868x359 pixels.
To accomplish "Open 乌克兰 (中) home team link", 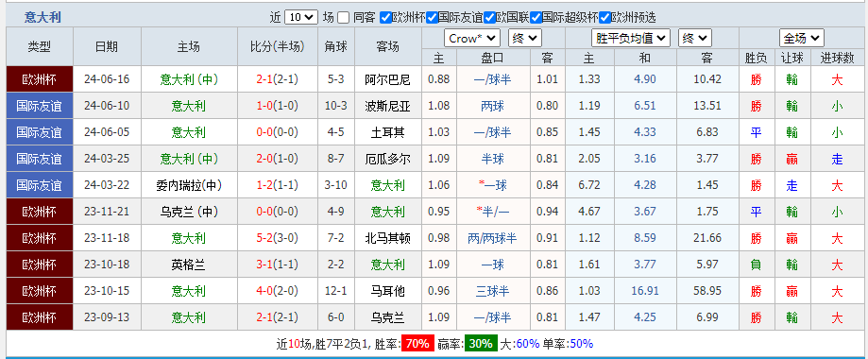I will [189, 212].
